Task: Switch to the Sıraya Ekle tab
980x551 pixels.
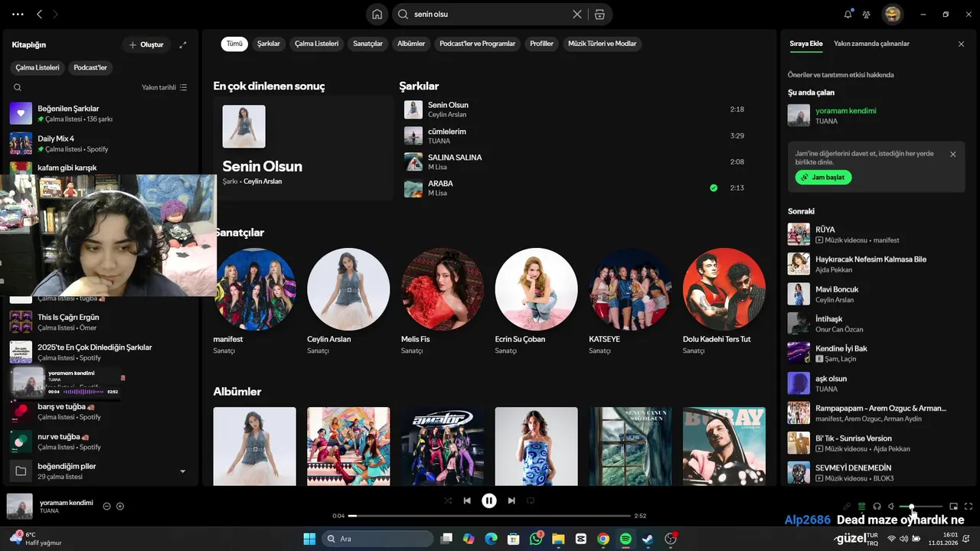Action: coord(806,44)
